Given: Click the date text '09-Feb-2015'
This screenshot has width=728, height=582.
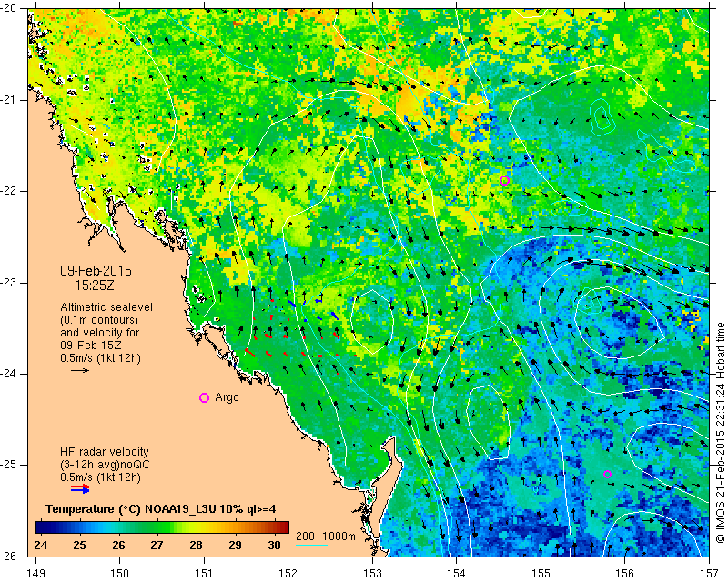Looking at the screenshot, I should (96, 271).
